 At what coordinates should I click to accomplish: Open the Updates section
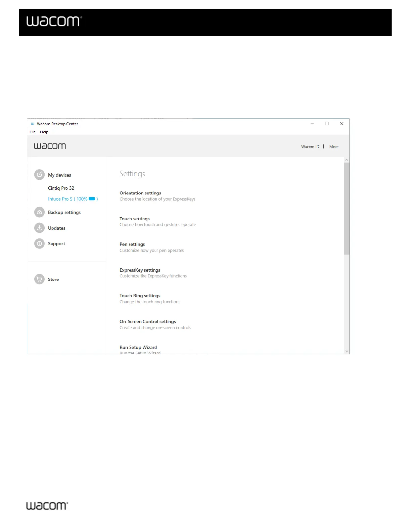[x=57, y=228]
